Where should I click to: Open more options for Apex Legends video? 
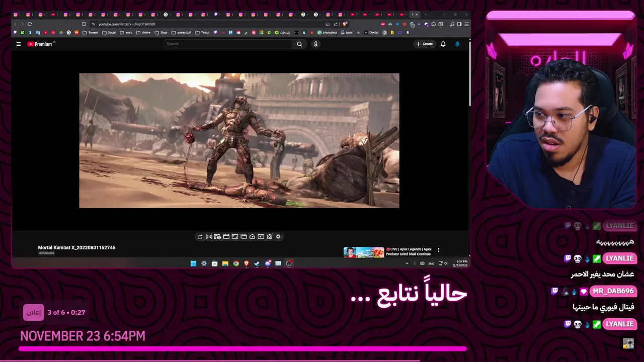438,250
